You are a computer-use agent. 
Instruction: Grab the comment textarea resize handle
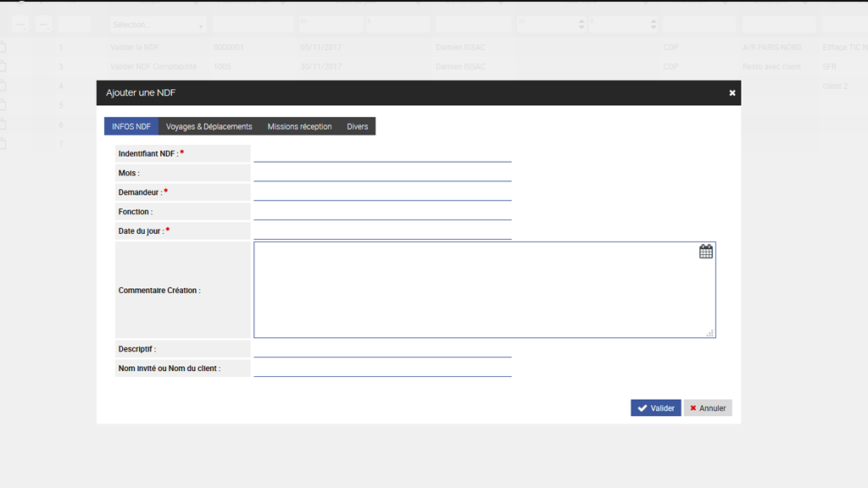click(x=709, y=332)
